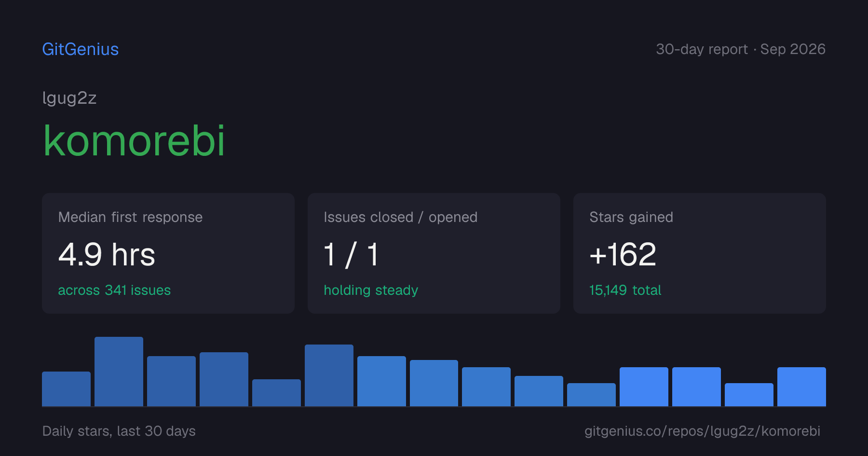
Task: Click the GitGenius brand link
Action: coord(80,49)
